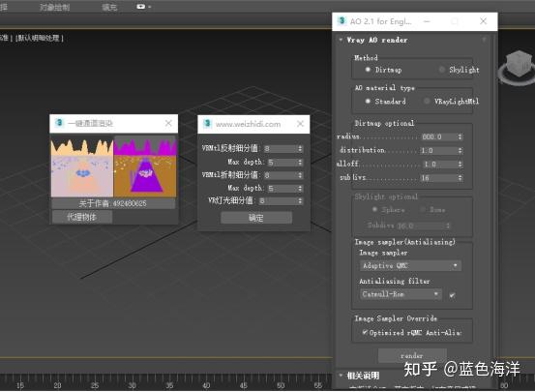Open the Catmull-Rom antialiasing filter dropdown

[401, 294]
